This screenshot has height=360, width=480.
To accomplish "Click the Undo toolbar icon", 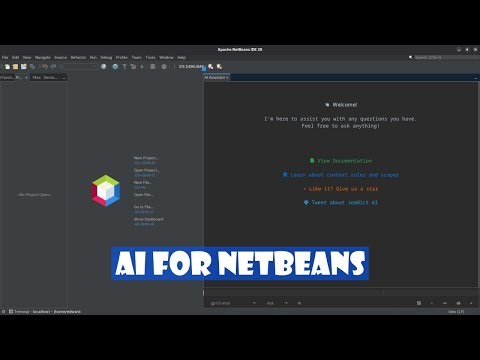I will pos(45,67).
